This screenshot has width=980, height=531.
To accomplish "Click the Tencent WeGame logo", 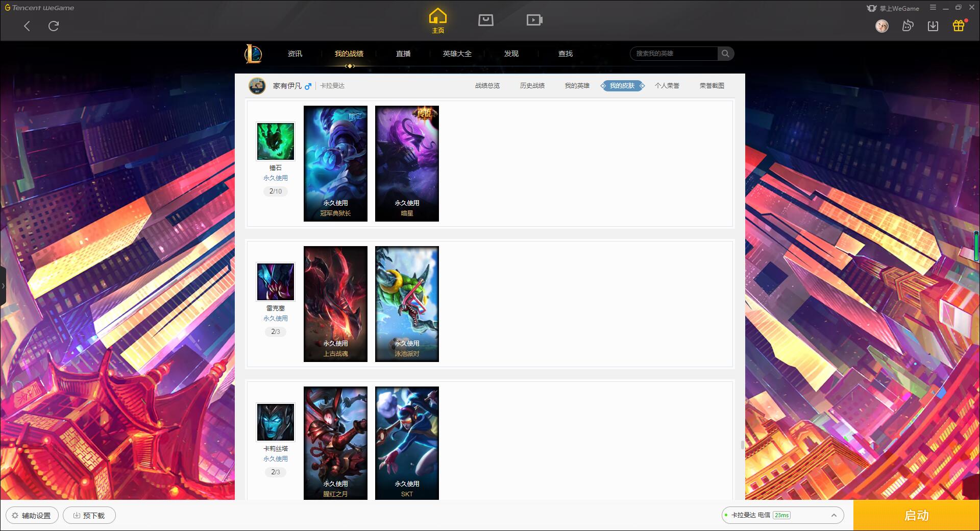I will pos(40,8).
